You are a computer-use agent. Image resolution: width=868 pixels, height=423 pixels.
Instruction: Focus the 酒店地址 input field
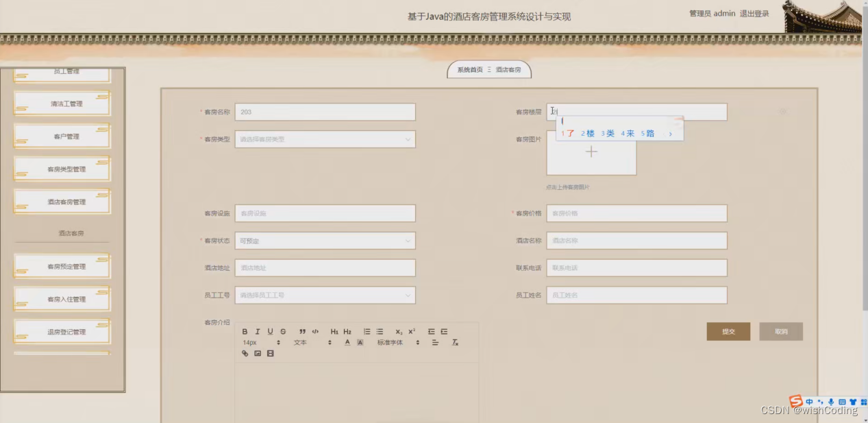tap(325, 268)
